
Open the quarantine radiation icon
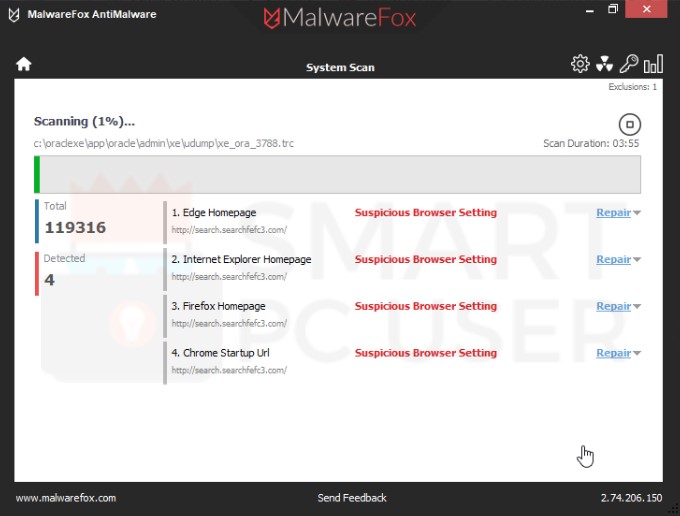point(604,64)
